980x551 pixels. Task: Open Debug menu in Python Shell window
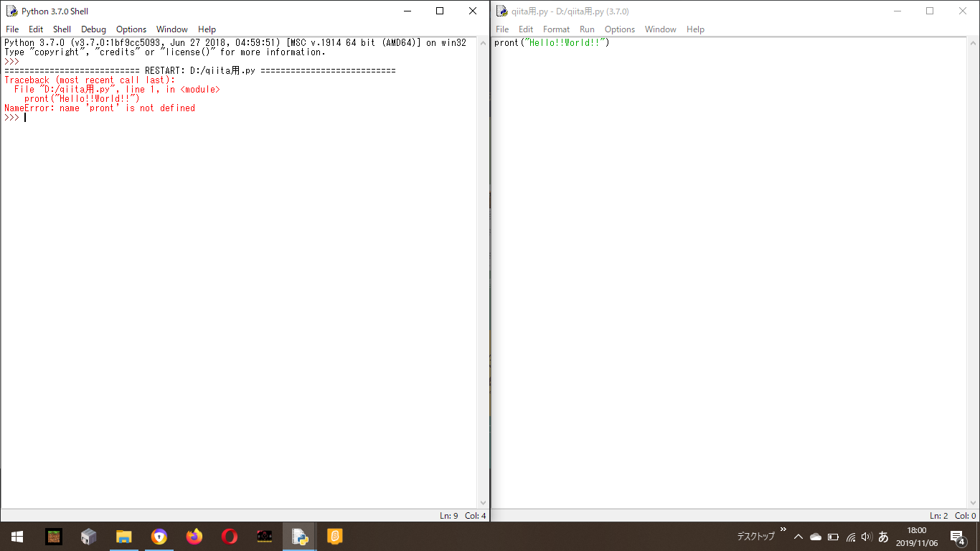coord(93,29)
